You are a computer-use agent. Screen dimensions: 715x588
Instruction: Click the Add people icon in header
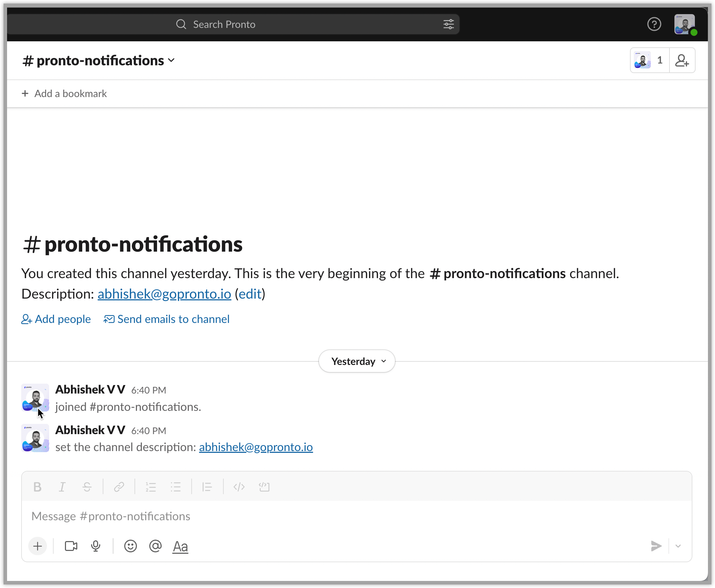tap(682, 60)
